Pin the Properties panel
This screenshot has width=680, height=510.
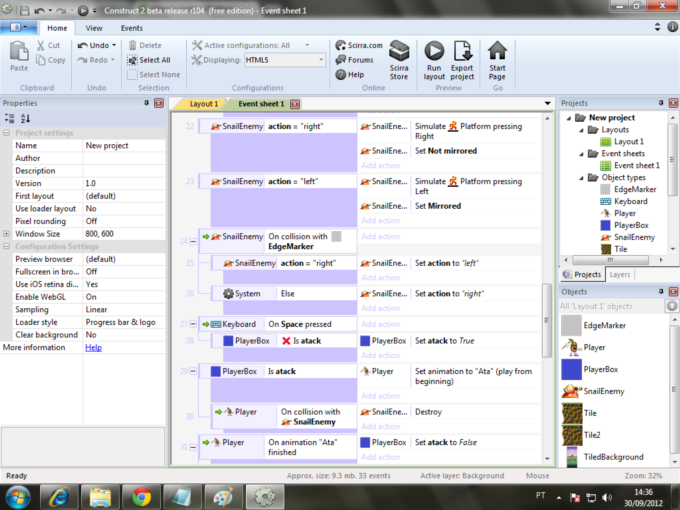click(x=146, y=103)
